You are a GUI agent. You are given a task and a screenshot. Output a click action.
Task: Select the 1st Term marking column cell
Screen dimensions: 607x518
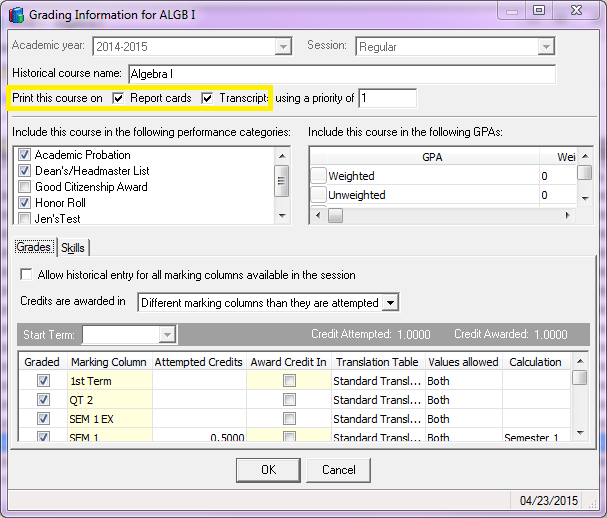pyautogui.click(x=110, y=381)
